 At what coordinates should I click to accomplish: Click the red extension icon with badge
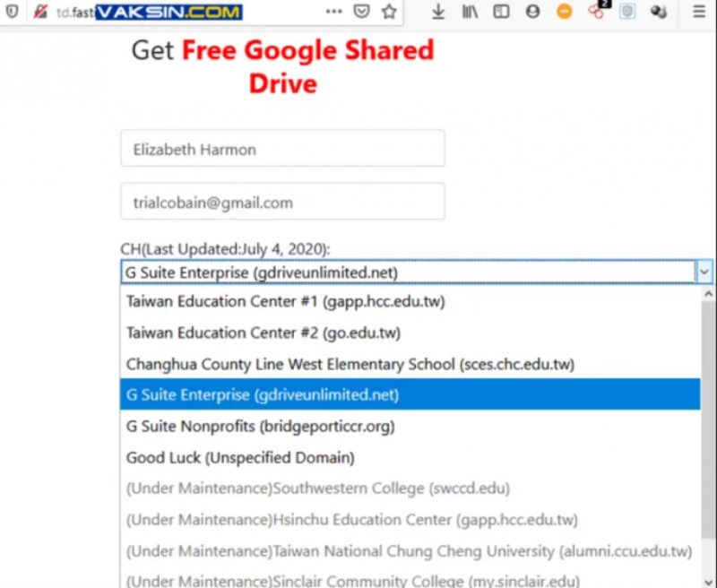(597, 11)
